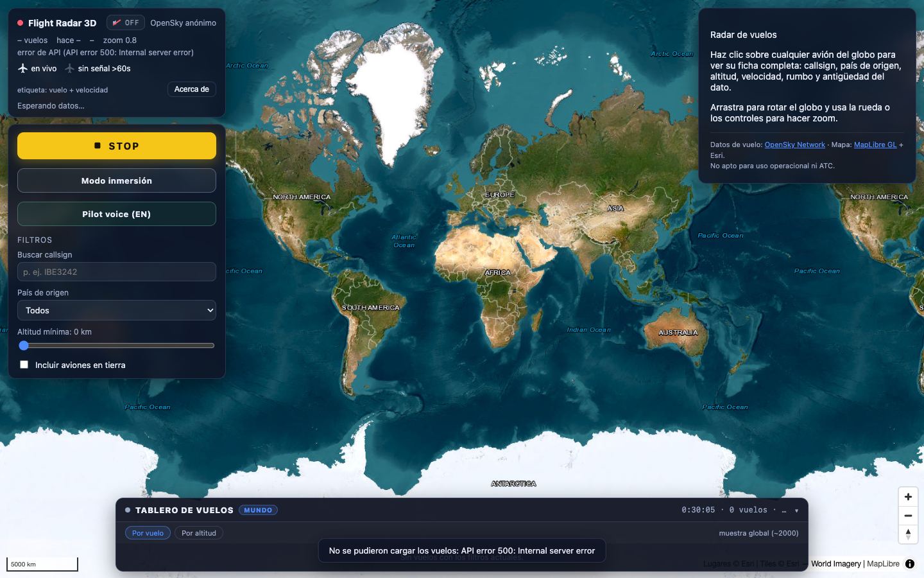
Task: Toggle the OFF switch in the header
Action: pos(126,22)
